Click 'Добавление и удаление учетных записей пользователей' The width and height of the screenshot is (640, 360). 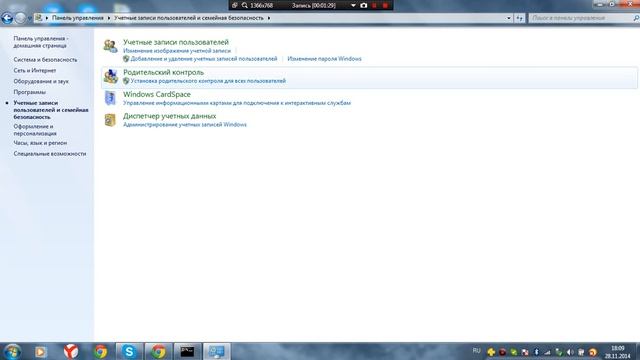(204, 59)
